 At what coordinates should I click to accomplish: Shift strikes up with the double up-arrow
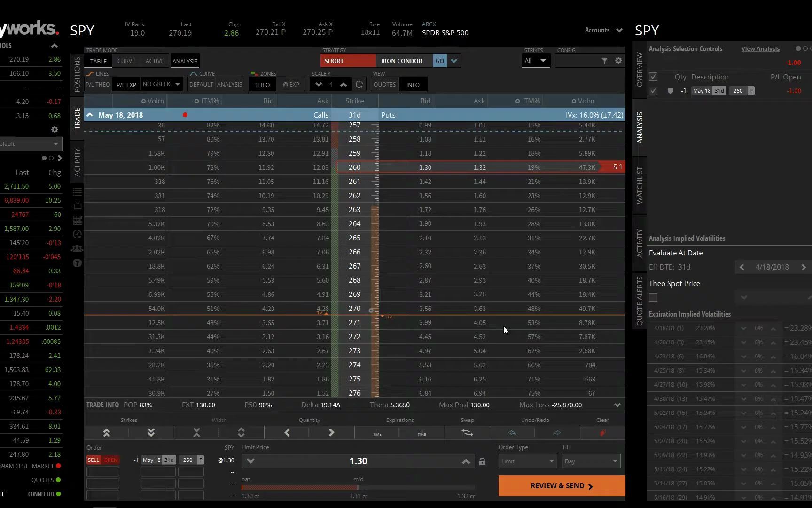(106, 433)
